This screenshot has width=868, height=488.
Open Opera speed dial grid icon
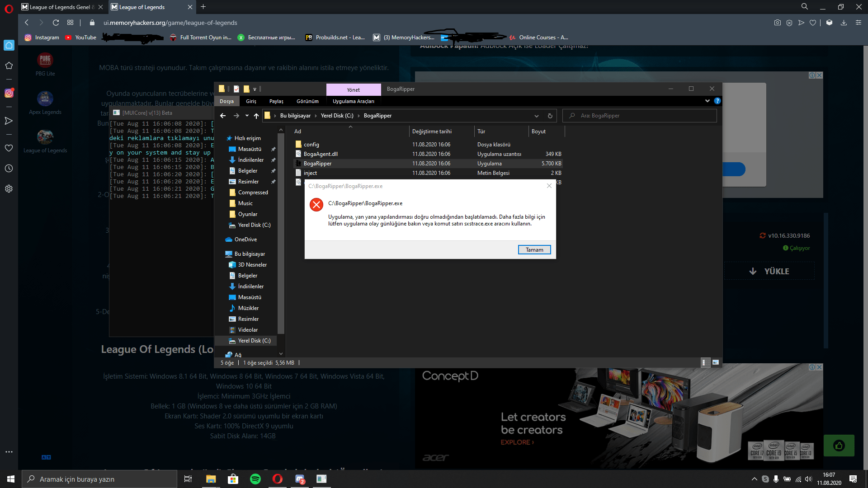point(70,23)
